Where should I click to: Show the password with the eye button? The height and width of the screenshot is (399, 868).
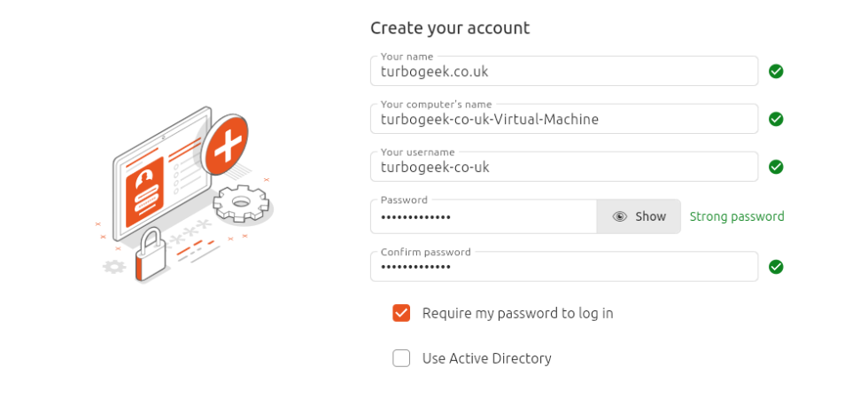[x=639, y=216]
